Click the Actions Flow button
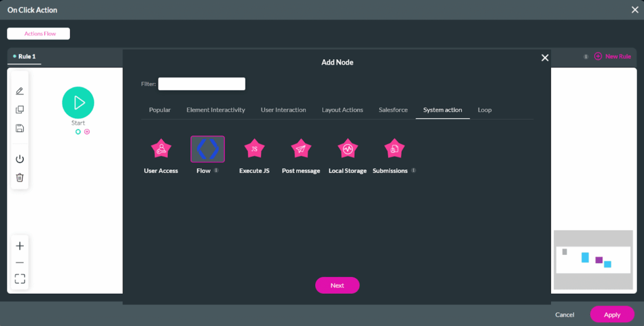 38,34
